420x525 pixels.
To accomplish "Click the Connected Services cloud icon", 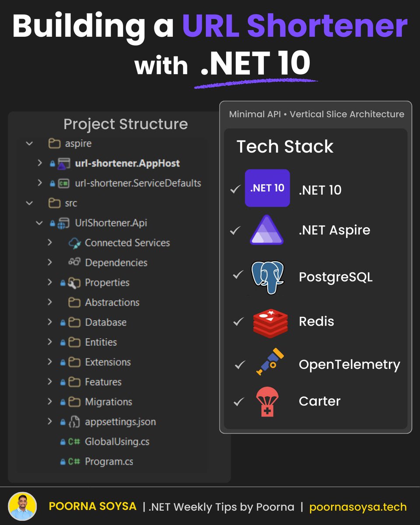I will tap(75, 243).
